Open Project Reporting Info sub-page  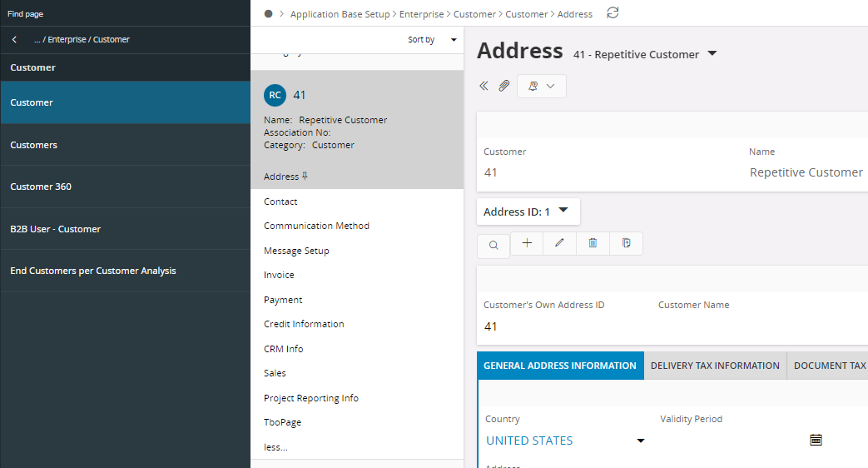click(311, 398)
